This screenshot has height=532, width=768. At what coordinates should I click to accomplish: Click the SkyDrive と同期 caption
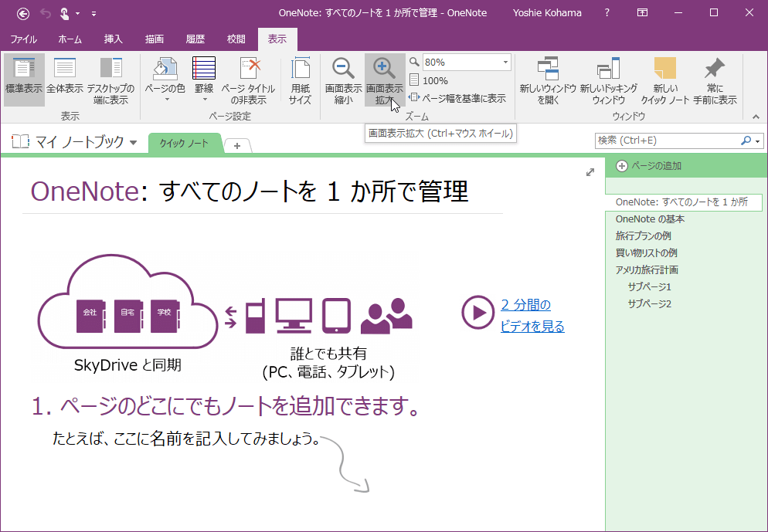(x=127, y=365)
